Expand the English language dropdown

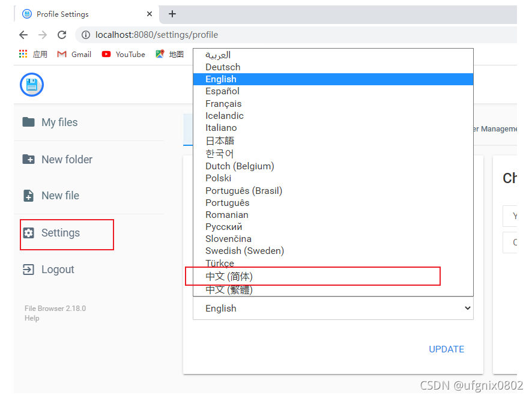coord(333,309)
